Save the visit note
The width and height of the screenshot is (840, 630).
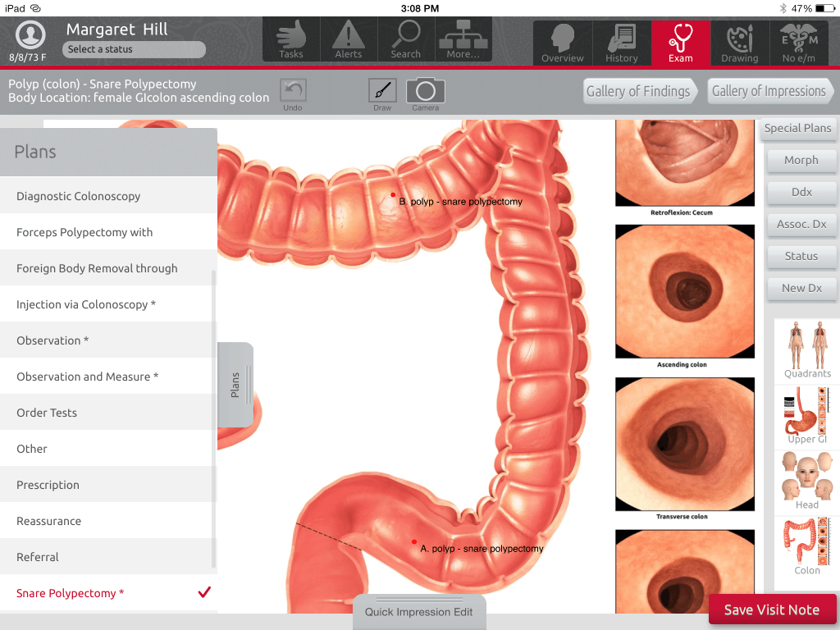point(771,609)
